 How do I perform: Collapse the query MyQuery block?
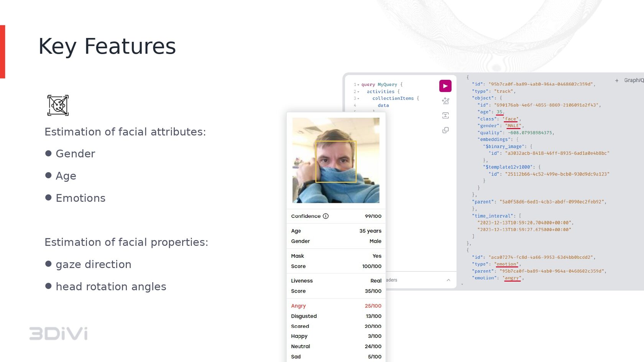[358, 84]
